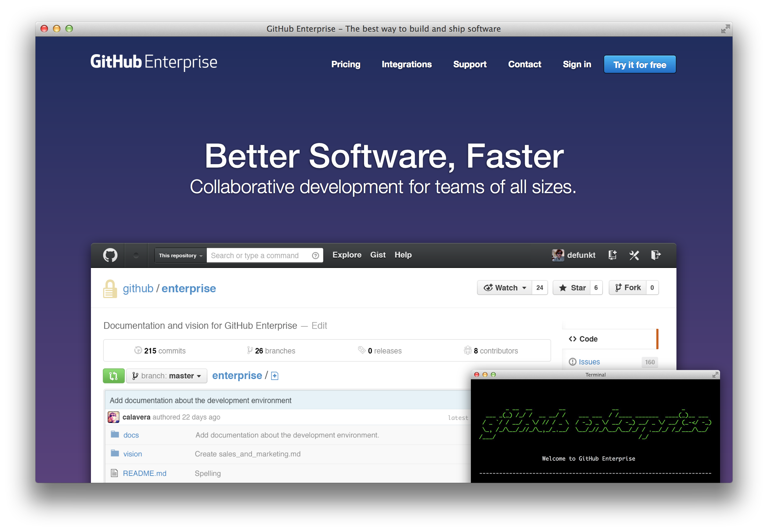Image resolution: width=768 pixels, height=532 pixels.
Task: Open the docs folder link
Action: tap(131, 435)
